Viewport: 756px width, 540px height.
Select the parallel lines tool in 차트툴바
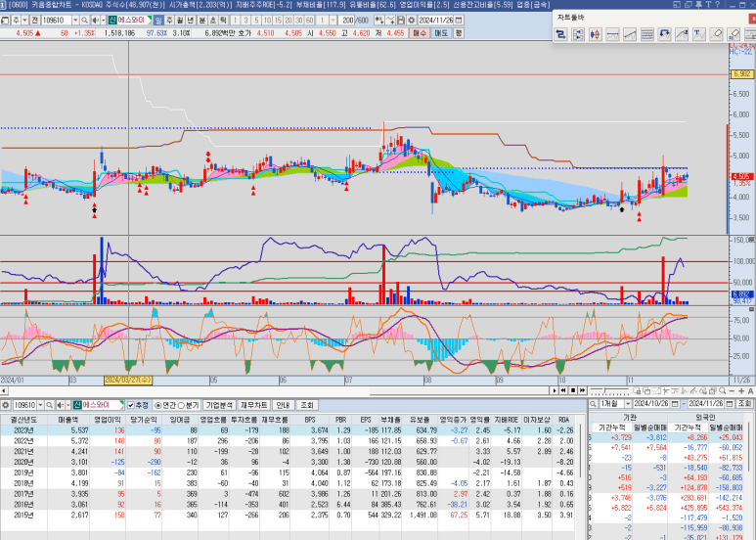tap(647, 34)
